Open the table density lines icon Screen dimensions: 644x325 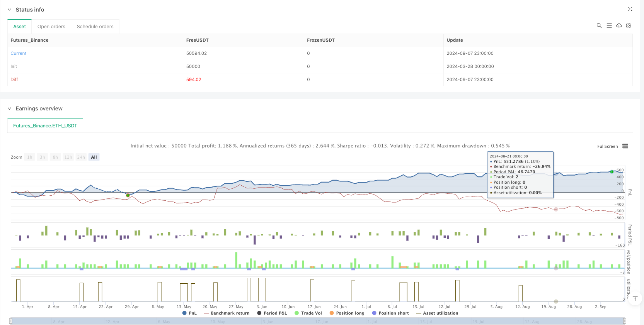tap(609, 25)
